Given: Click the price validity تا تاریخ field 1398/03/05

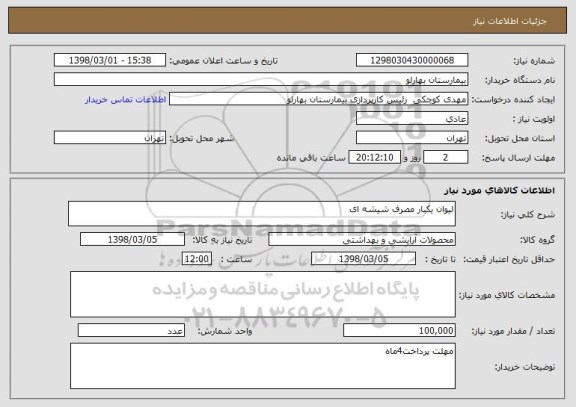Looking at the screenshot, I should 363,259.
